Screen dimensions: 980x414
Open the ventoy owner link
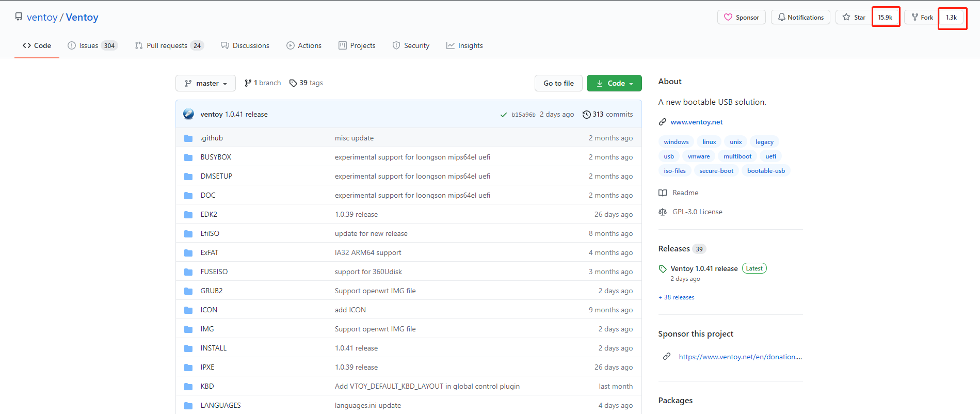click(x=42, y=17)
